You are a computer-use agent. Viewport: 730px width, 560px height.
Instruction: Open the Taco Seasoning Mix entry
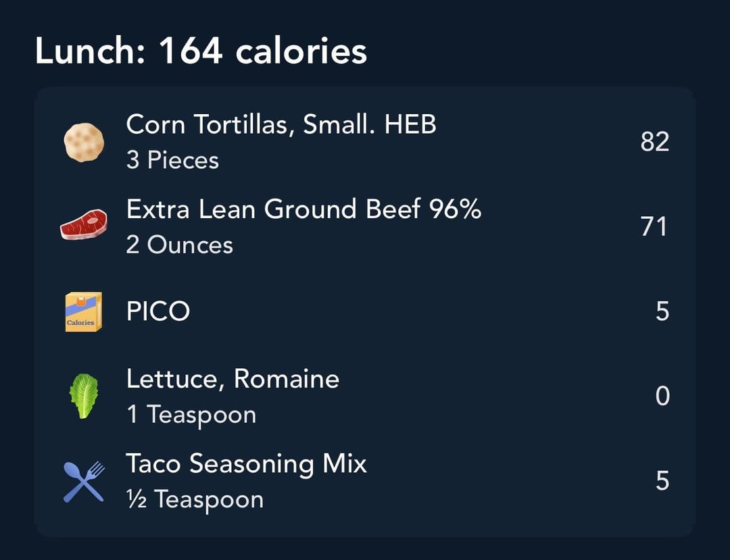tap(365, 481)
